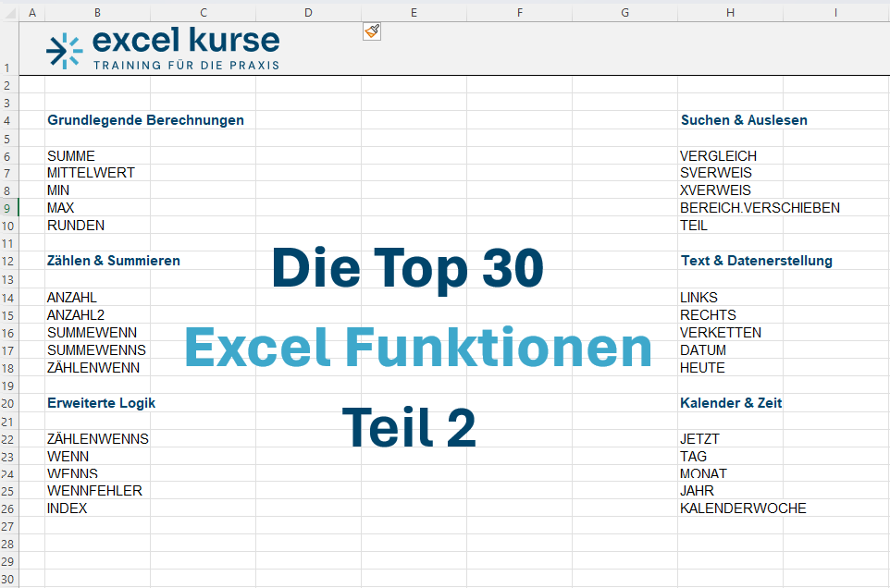Click the 'Die Top 30' title text

(x=407, y=269)
